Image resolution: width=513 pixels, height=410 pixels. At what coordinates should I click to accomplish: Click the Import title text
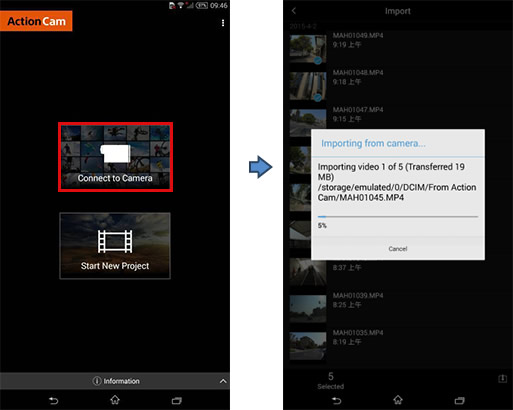398,11
